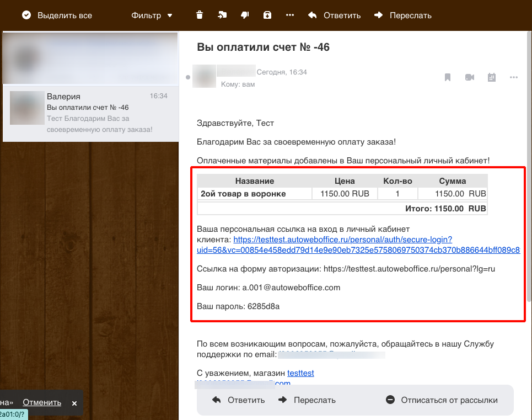Toggle the 'Выделить все' select-all checkbox
532x420 pixels.
[26, 15]
